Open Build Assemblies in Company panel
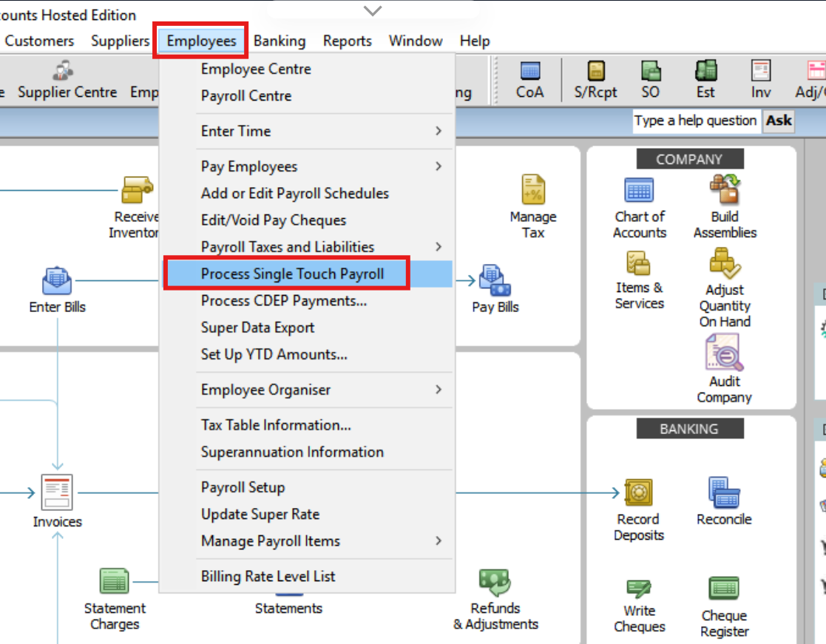This screenshot has width=826, height=644. pyautogui.click(x=725, y=189)
